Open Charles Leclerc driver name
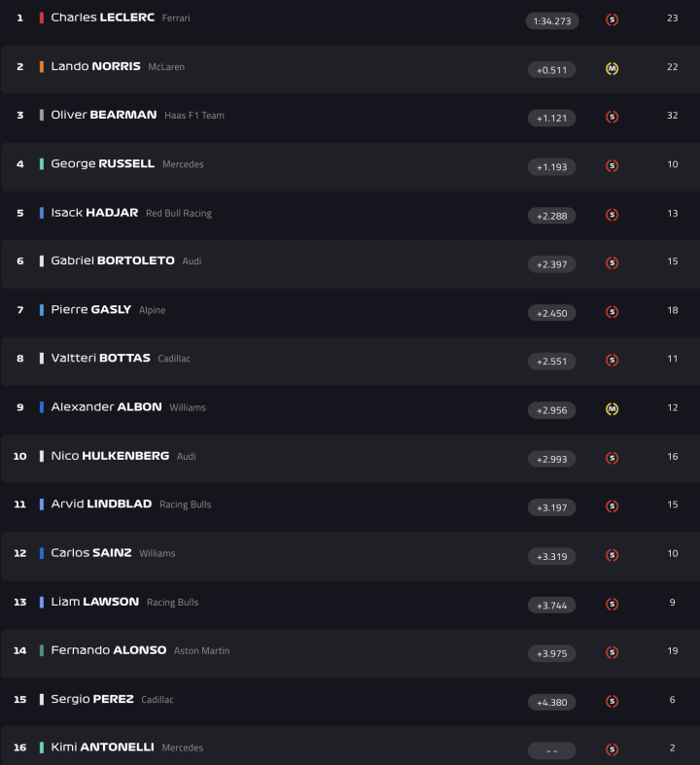The image size is (700, 765). coord(102,18)
